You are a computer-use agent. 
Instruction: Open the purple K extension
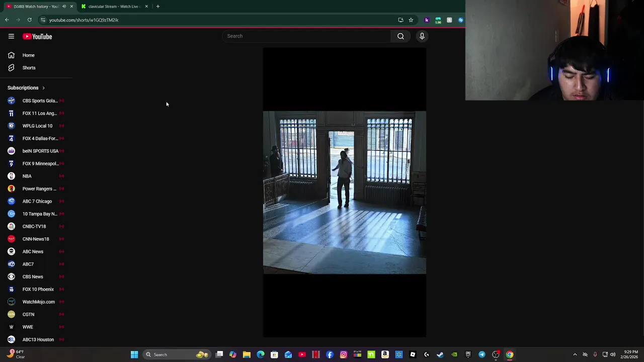point(427,20)
